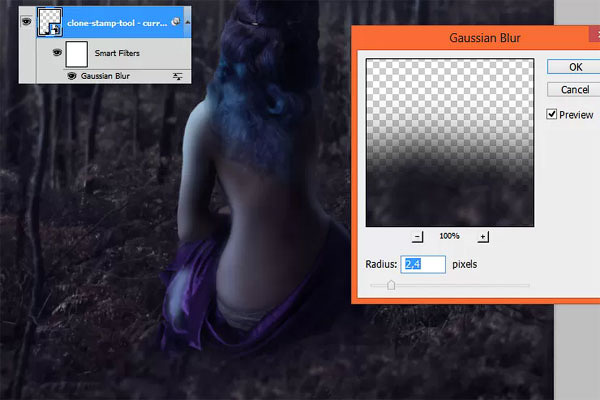Hide the Gaussian Blur smart filter eye
Screen dimensions: 600x400
pos(72,76)
